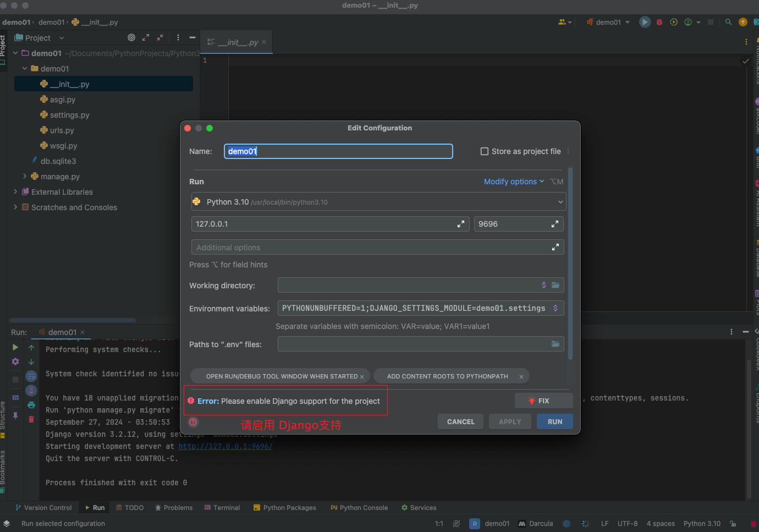Clear all Run console output
This screenshot has width=759, height=532.
31,419
